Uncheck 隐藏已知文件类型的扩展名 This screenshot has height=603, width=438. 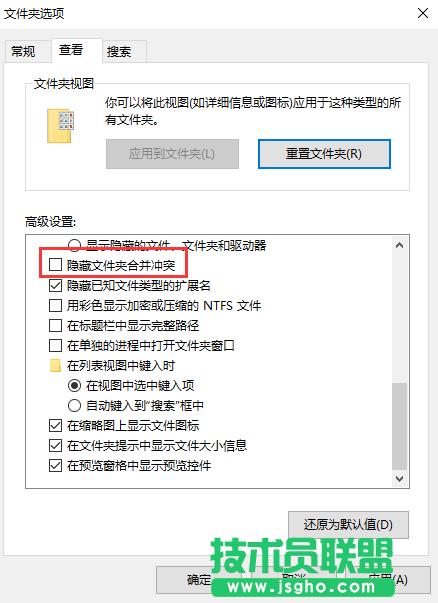pos(55,285)
